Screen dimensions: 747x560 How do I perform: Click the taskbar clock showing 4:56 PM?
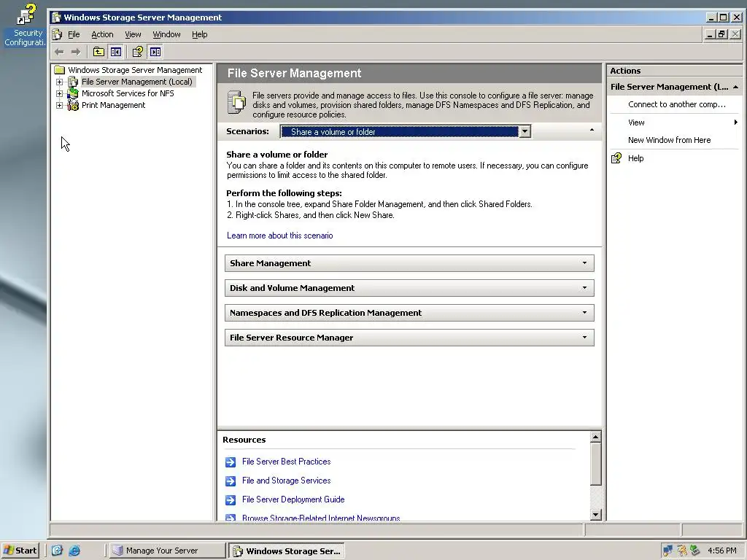[721, 551]
